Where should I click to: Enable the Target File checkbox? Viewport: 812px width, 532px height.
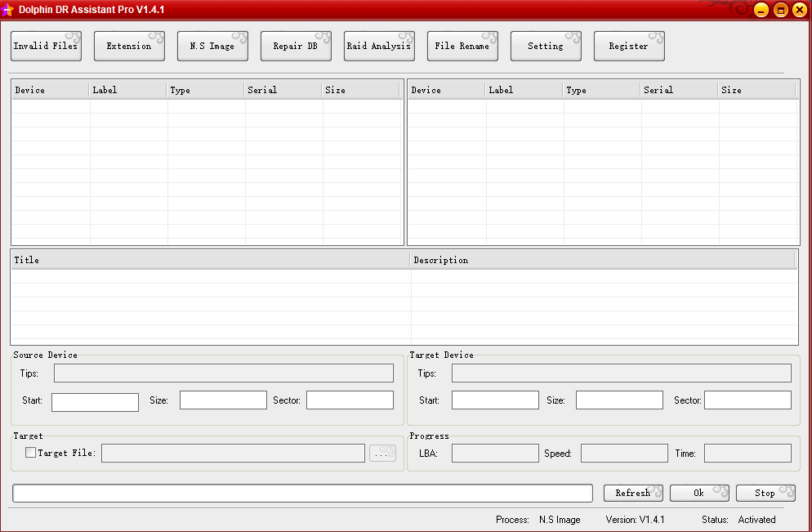[x=30, y=452]
